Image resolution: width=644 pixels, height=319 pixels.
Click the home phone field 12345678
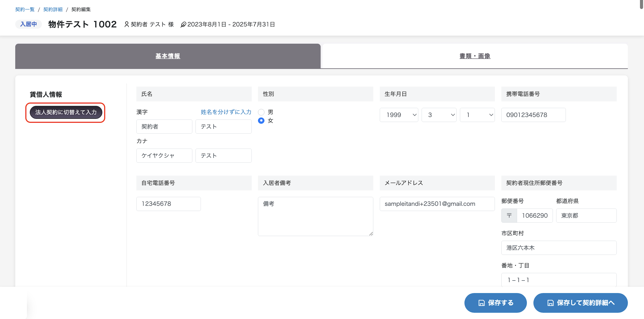(168, 204)
